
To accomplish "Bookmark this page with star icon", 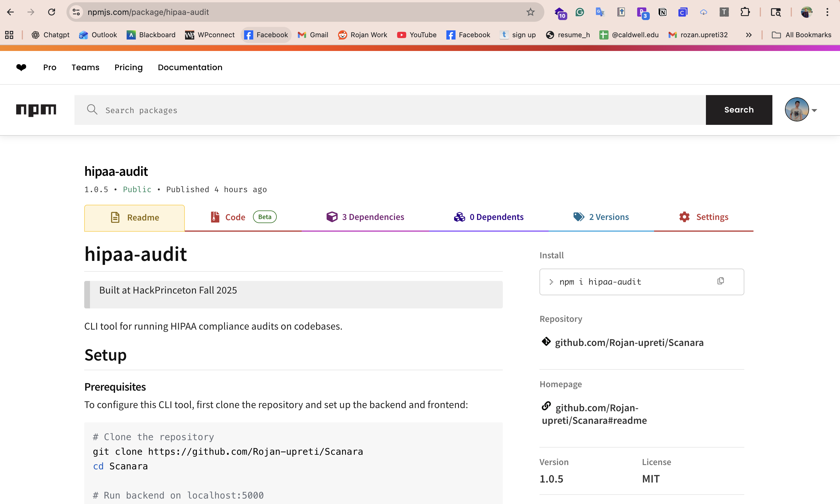I will (530, 12).
